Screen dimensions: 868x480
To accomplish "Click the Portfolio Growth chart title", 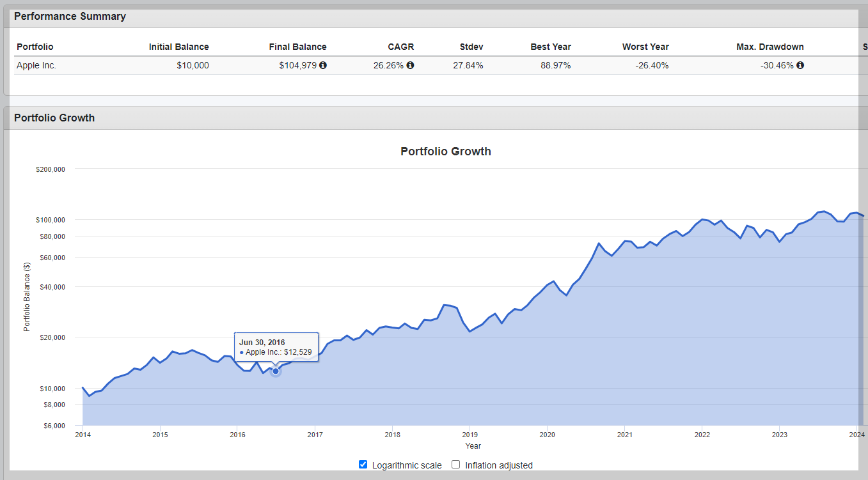I will click(x=446, y=151).
